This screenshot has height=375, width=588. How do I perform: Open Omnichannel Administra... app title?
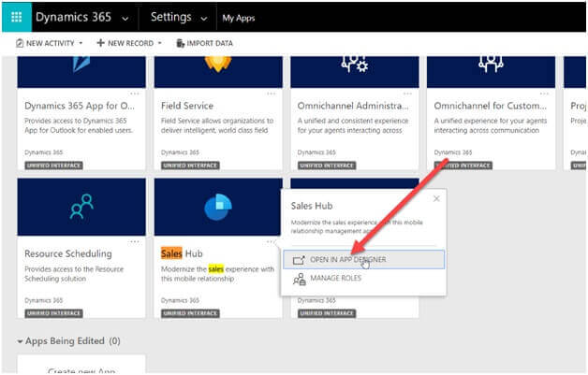tap(353, 106)
